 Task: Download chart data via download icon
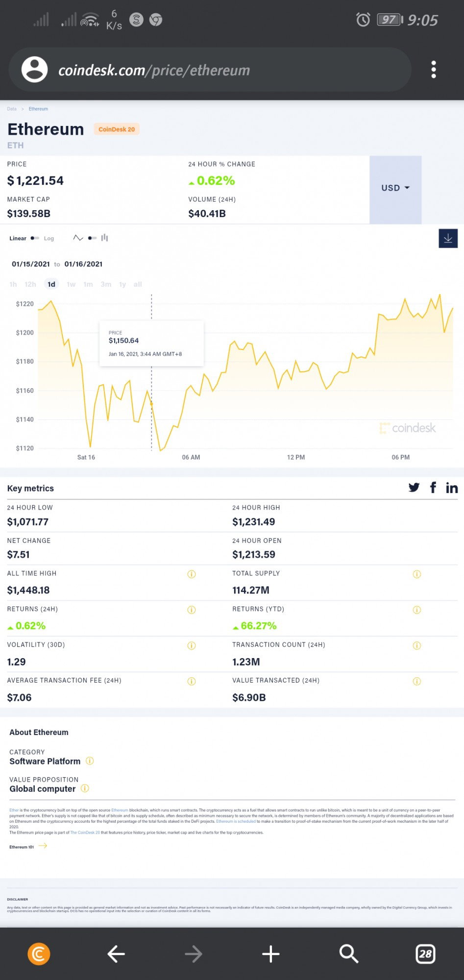[448, 238]
